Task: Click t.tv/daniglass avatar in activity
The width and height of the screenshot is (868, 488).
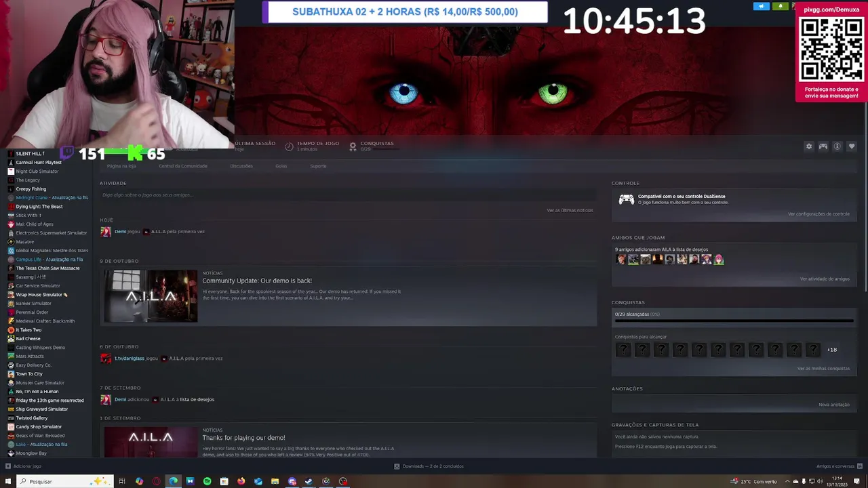Action: 105,359
